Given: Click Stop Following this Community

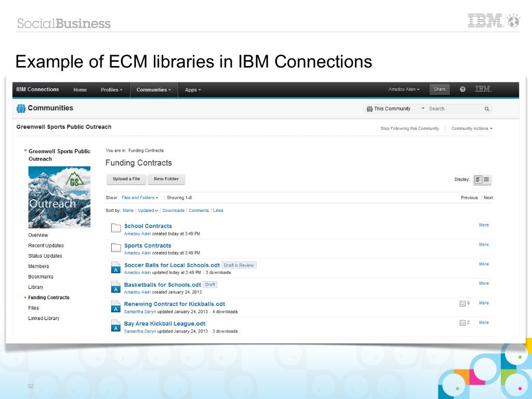Looking at the screenshot, I should pos(409,129).
